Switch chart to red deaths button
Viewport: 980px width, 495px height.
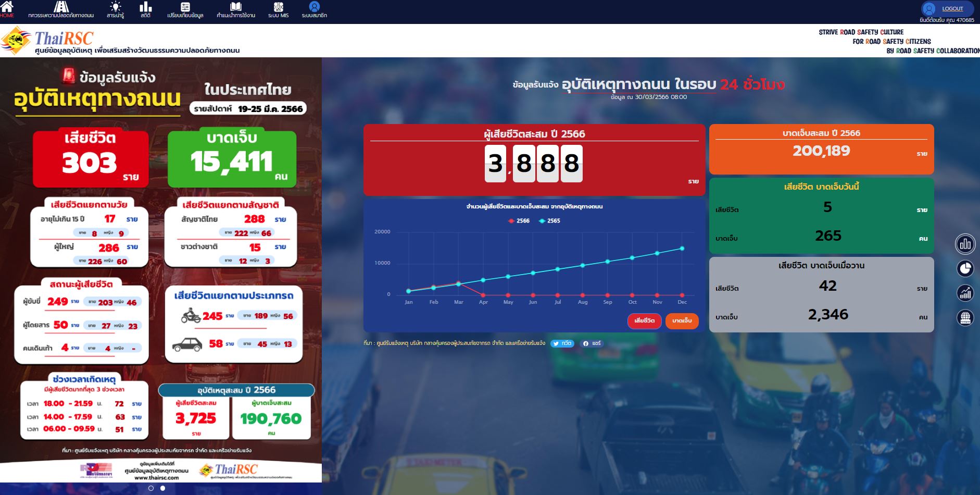644,321
